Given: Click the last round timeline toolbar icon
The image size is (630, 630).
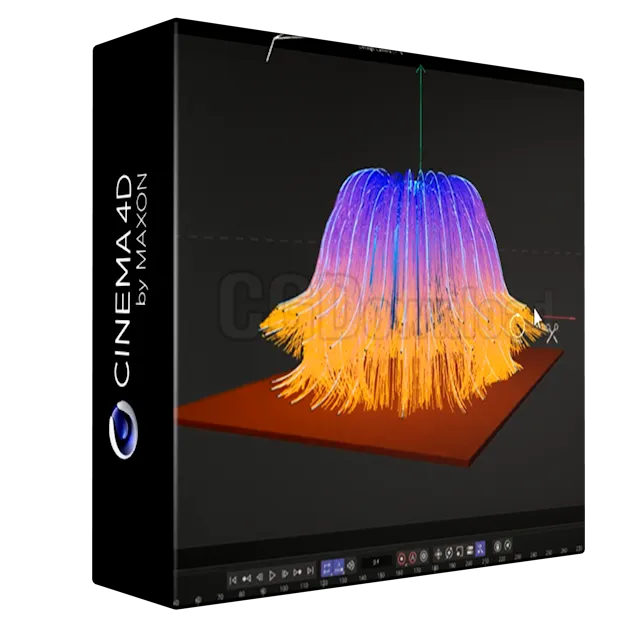Looking at the screenshot, I should pyautogui.click(x=508, y=545).
